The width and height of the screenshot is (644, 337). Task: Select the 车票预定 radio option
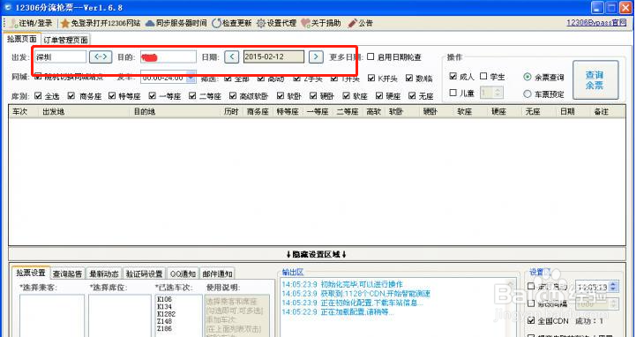(x=528, y=94)
